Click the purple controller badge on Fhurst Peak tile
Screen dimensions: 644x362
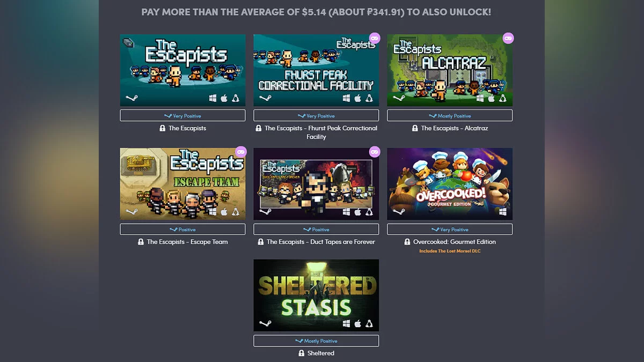(375, 38)
